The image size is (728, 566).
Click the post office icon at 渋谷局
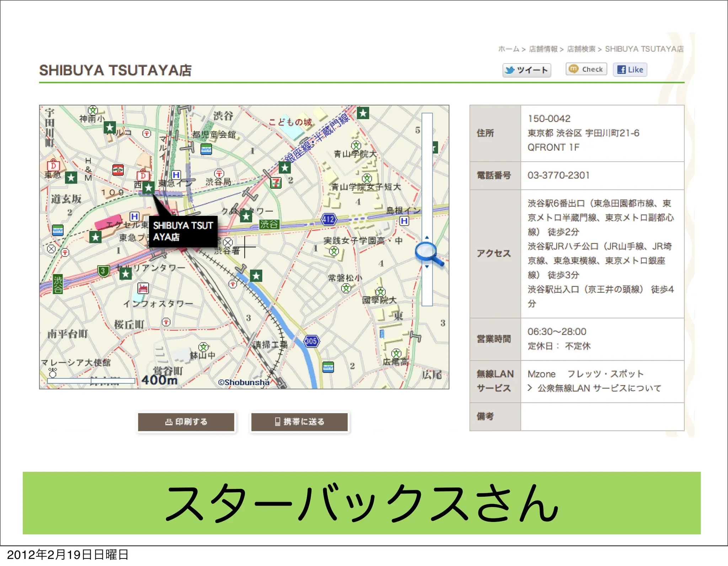(219, 173)
